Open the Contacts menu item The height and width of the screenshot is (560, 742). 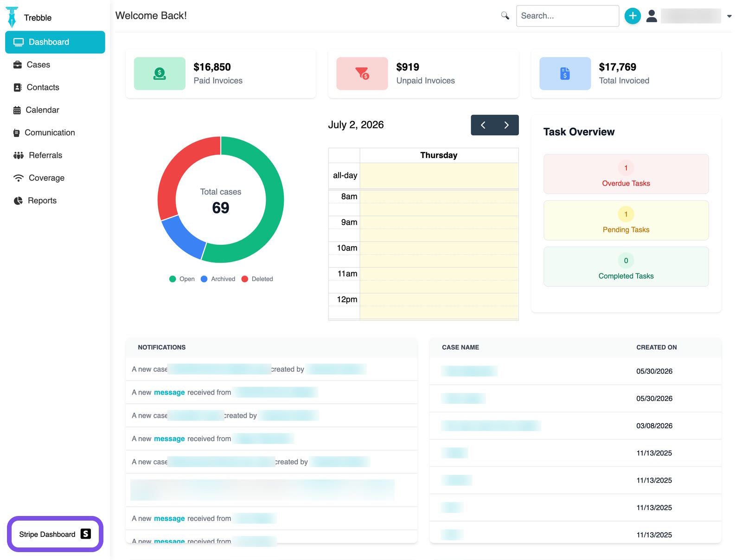(55, 88)
